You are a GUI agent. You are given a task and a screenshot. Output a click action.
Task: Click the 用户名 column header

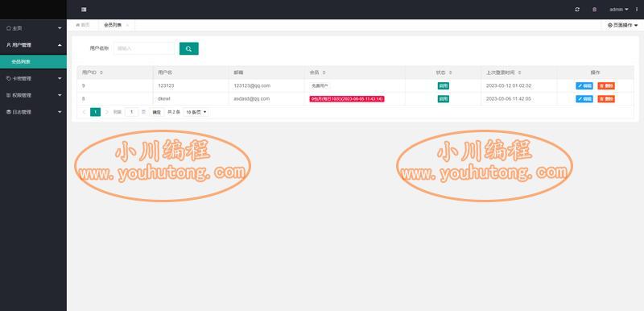click(165, 73)
